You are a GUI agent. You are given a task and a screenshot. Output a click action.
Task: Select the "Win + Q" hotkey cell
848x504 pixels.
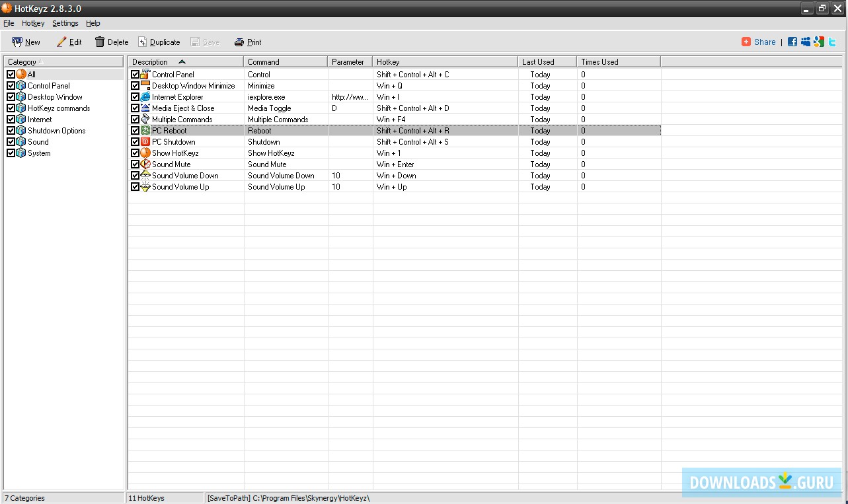(x=390, y=86)
